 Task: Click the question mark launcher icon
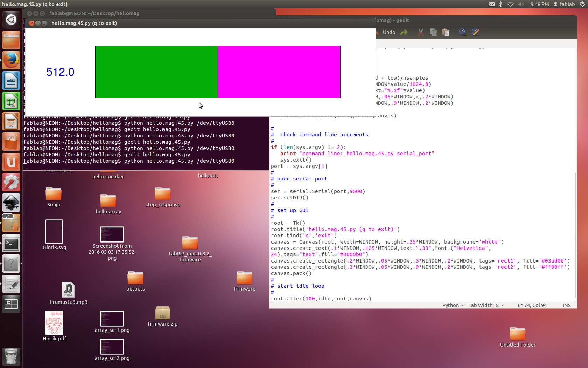(x=11, y=264)
